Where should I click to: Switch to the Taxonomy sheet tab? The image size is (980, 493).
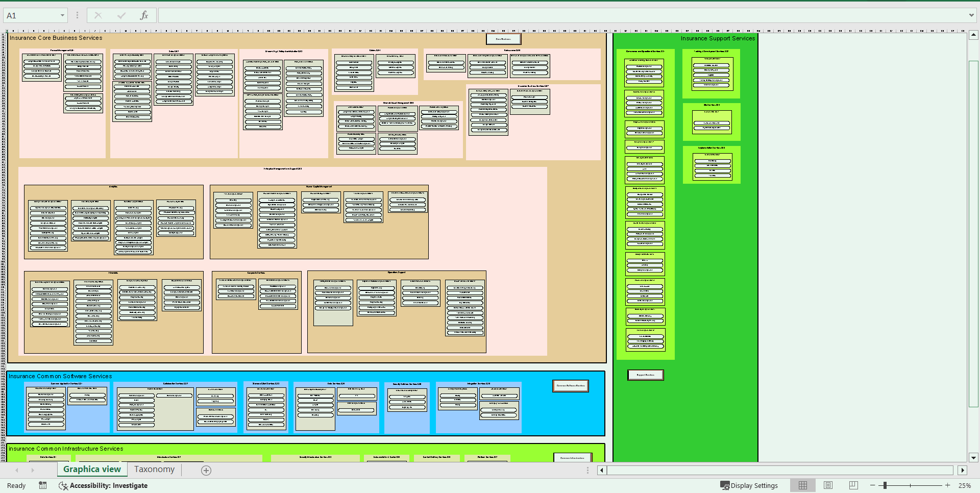tap(154, 469)
